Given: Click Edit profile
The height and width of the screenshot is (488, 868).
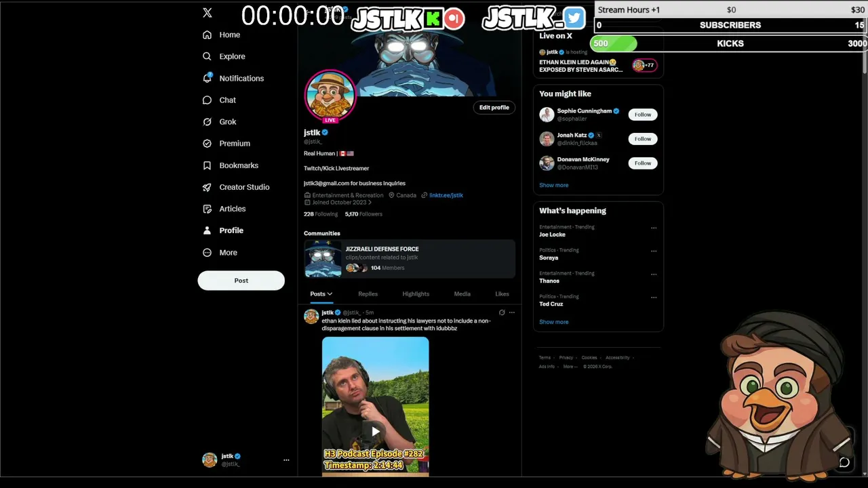Looking at the screenshot, I should [x=494, y=107].
